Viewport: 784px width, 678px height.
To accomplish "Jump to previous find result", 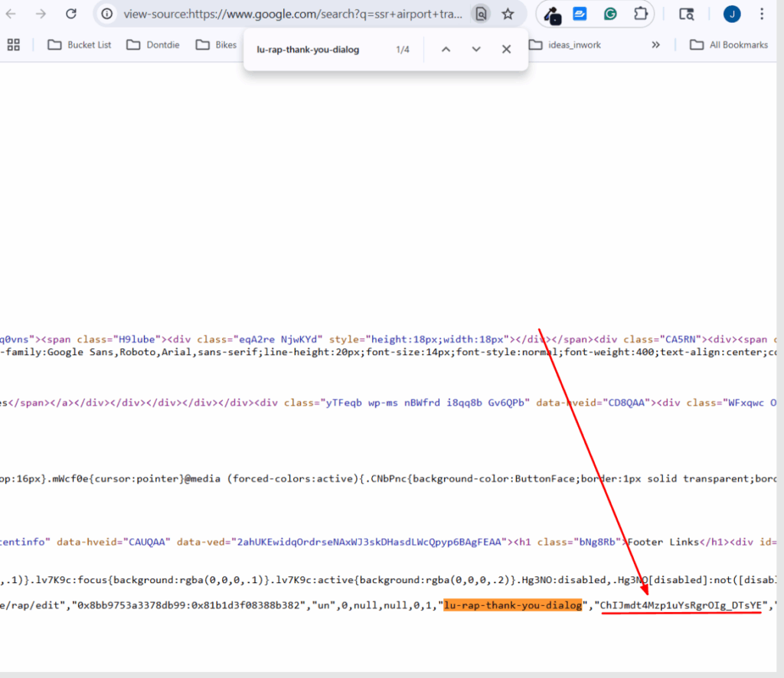I will (x=446, y=49).
